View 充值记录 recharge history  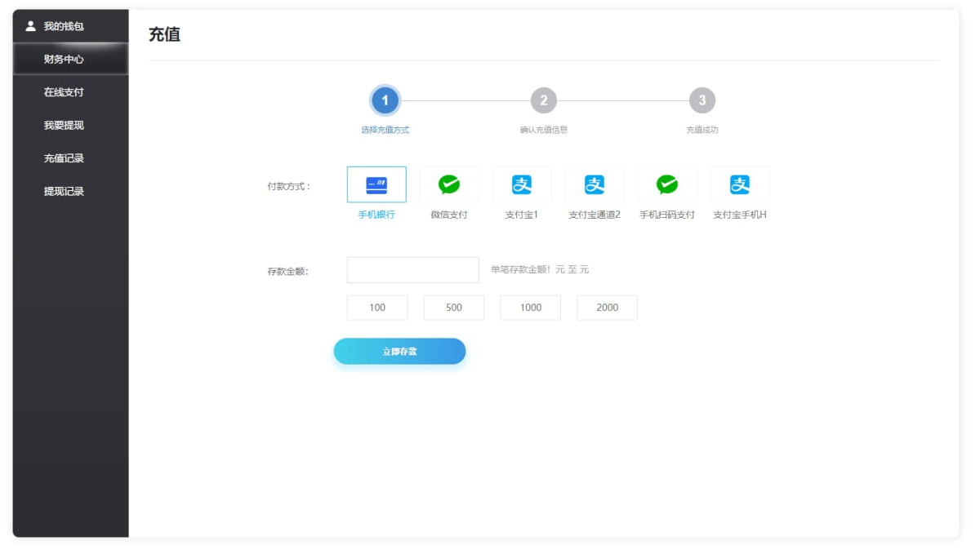pyautogui.click(x=64, y=158)
